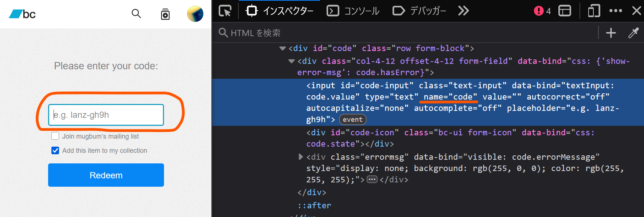Select the div id="code-icon" markup line
The image size is (644, 217).
(428, 138)
